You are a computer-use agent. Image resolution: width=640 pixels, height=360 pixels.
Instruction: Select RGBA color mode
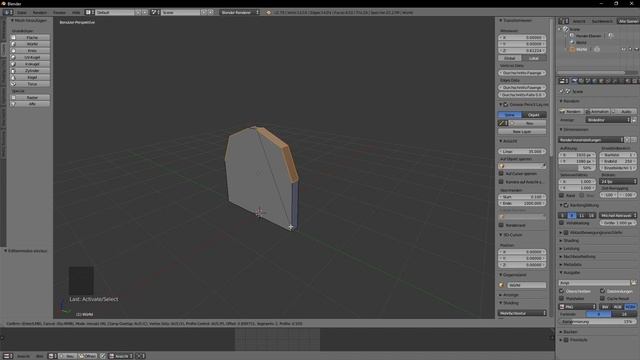[x=631, y=307]
